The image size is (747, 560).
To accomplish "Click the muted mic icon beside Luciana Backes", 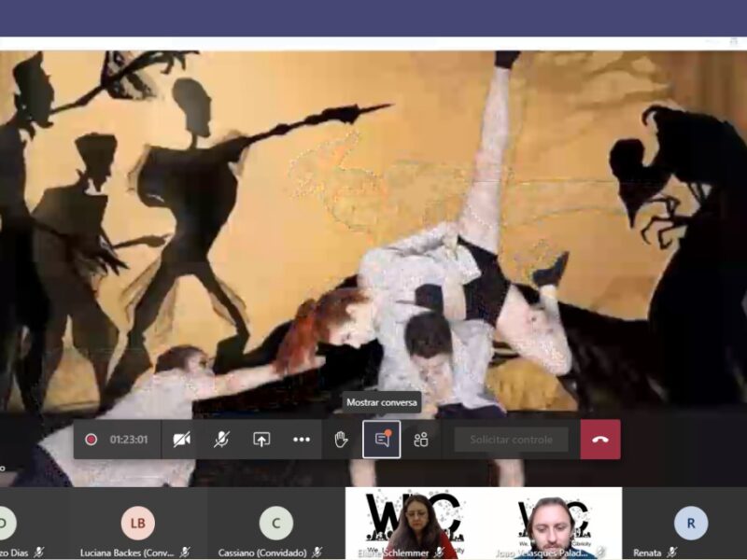I will click(x=184, y=553).
